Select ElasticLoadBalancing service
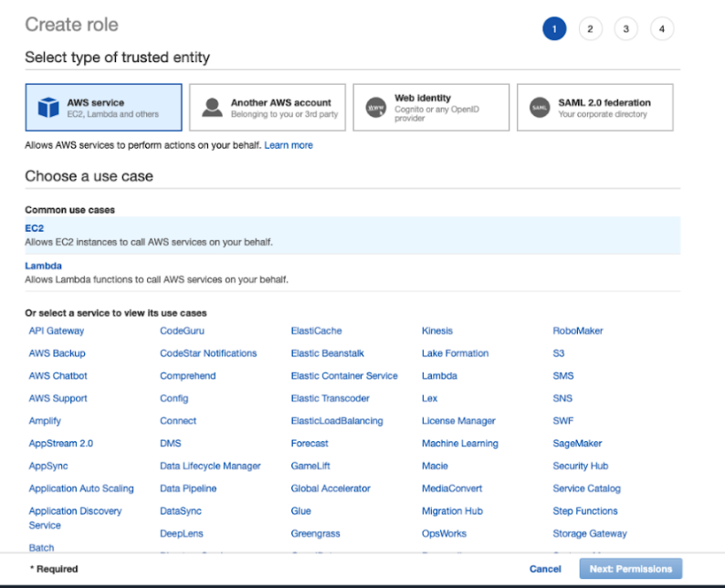 click(337, 421)
